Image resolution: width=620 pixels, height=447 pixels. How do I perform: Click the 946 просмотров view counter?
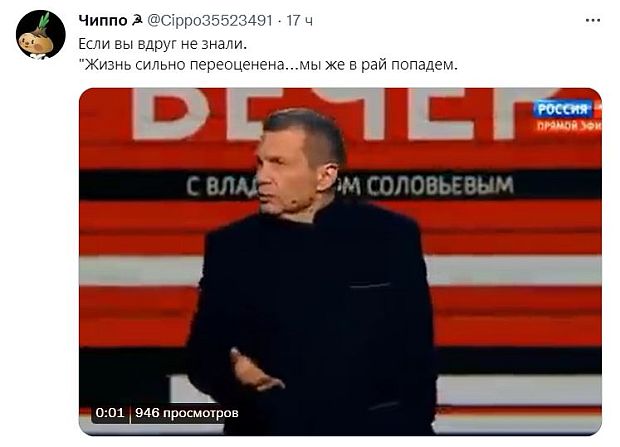pyautogui.click(x=187, y=413)
